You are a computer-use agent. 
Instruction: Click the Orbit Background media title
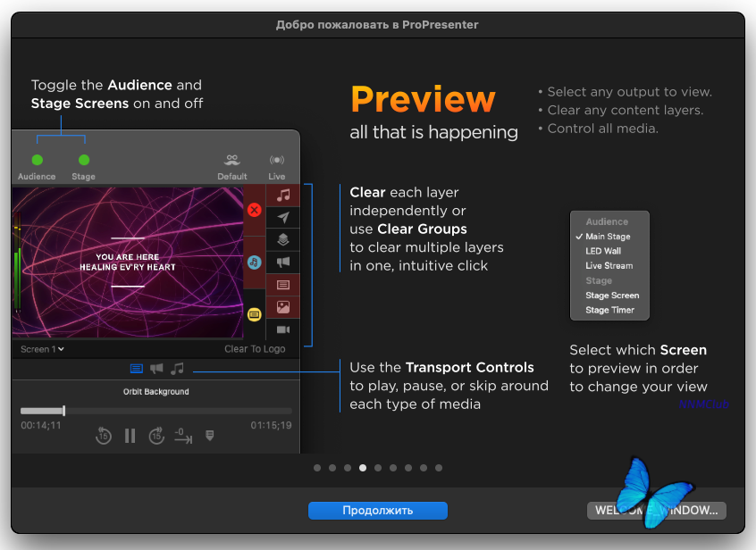(155, 392)
